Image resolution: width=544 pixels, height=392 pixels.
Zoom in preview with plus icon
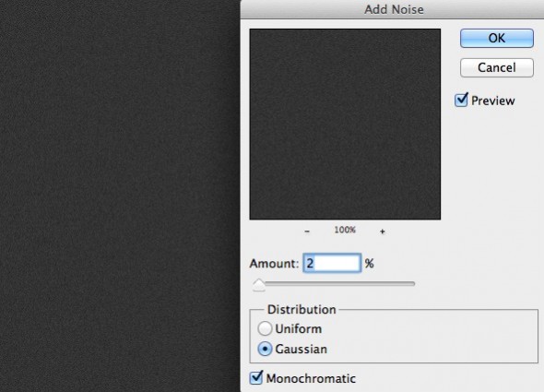383,232
